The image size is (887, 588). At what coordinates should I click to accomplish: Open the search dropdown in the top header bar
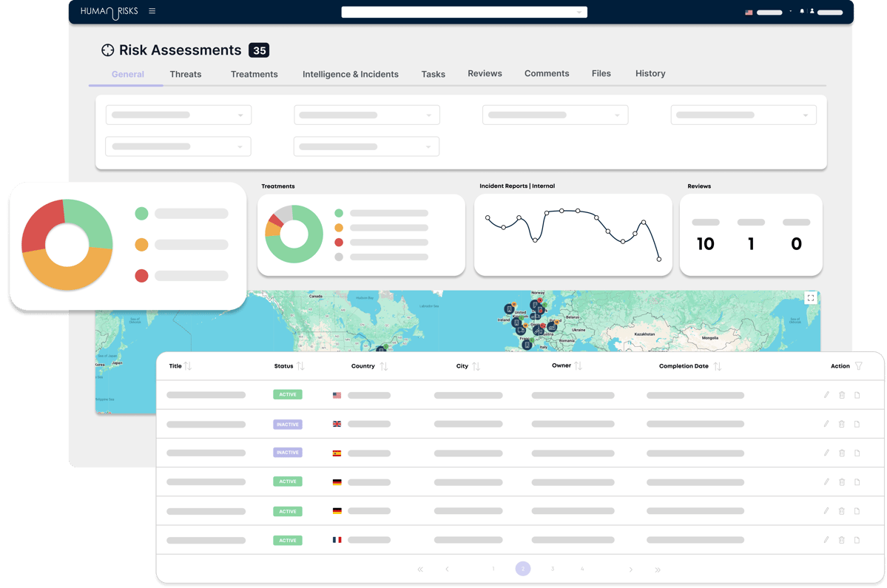(x=465, y=13)
